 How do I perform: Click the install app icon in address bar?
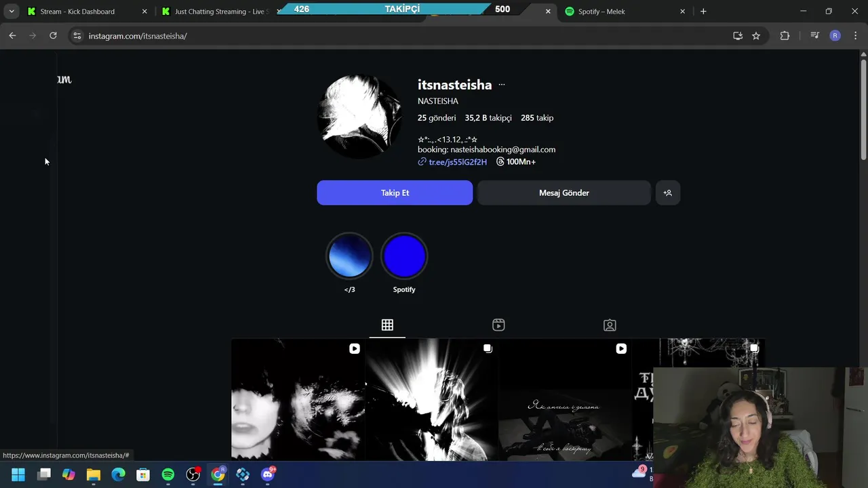coord(738,36)
